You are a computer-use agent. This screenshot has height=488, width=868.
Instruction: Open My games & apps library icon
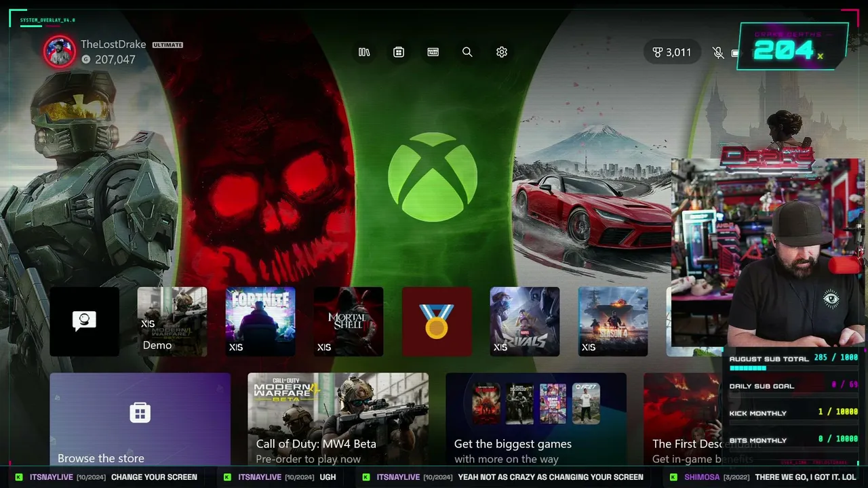pyautogui.click(x=364, y=52)
